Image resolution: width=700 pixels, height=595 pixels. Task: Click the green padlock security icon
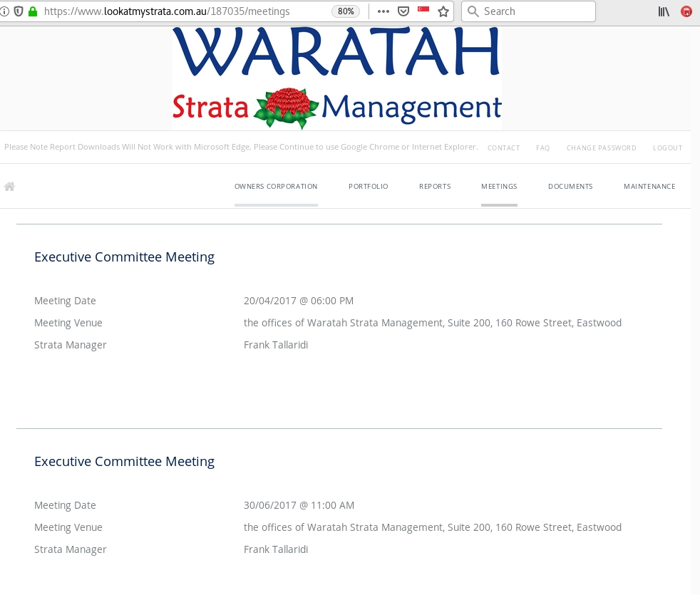click(x=33, y=11)
